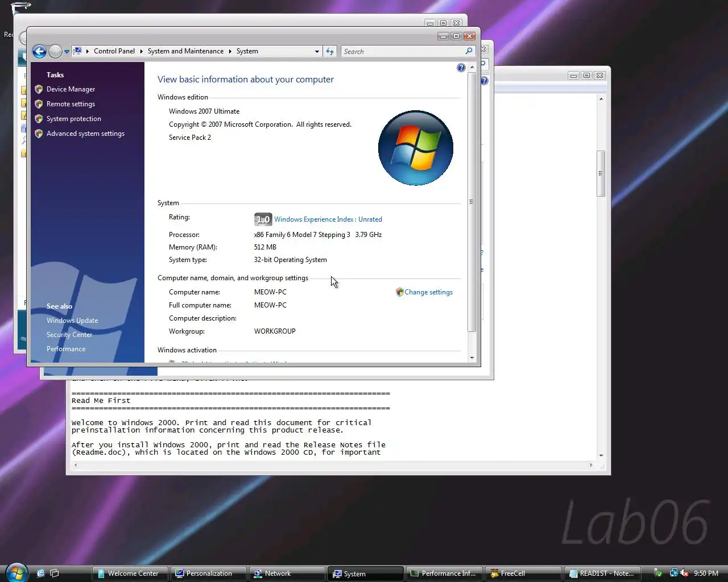Click into the Search box
This screenshot has height=582, width=728.
[x=403, y=51]
